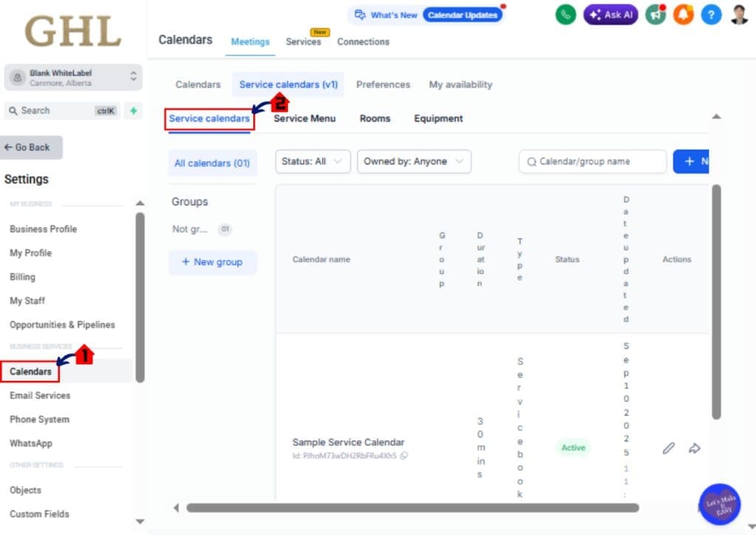Open the Status filter dropdown
Screen dimensions: 756x535
(x=312, y=161)
